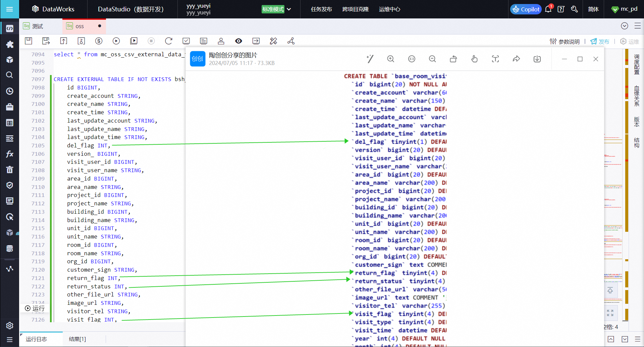Image resolution: width=644 pixels, height=347 pixels.
Task: Toggle the eye preview icon
Action: [238, 41]
